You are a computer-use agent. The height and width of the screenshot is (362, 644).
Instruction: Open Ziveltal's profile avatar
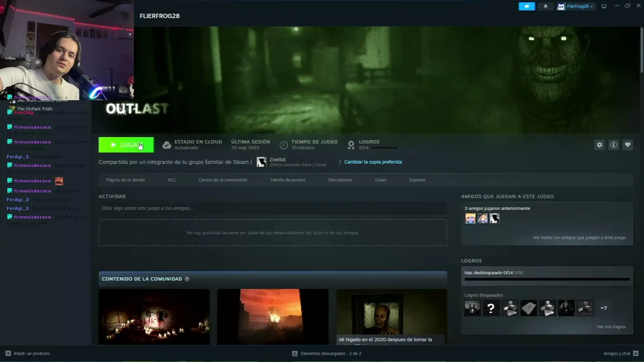pyautogui.click(x=262, y=162)
